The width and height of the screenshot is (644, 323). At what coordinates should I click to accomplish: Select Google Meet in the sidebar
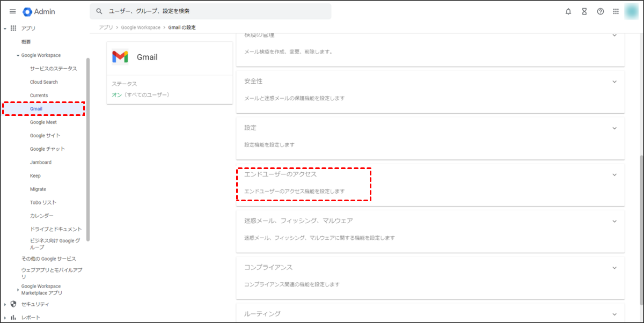click(x=43, y=122)
